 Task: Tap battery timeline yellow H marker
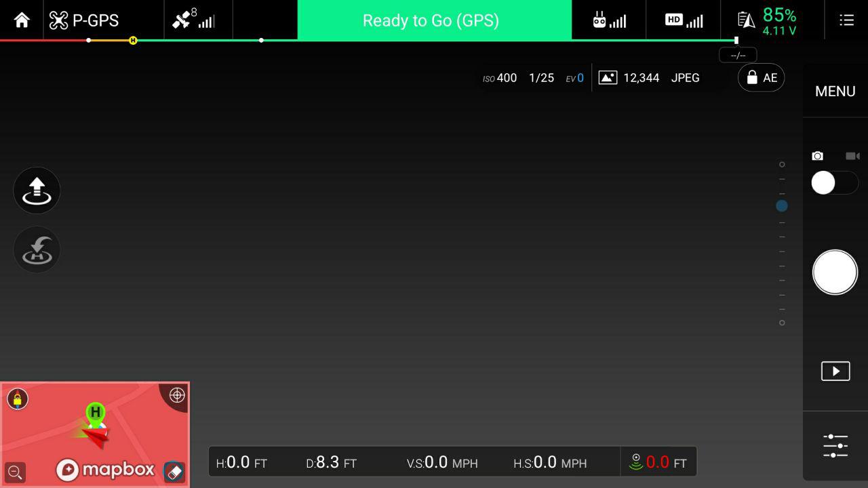click(133, 41)
